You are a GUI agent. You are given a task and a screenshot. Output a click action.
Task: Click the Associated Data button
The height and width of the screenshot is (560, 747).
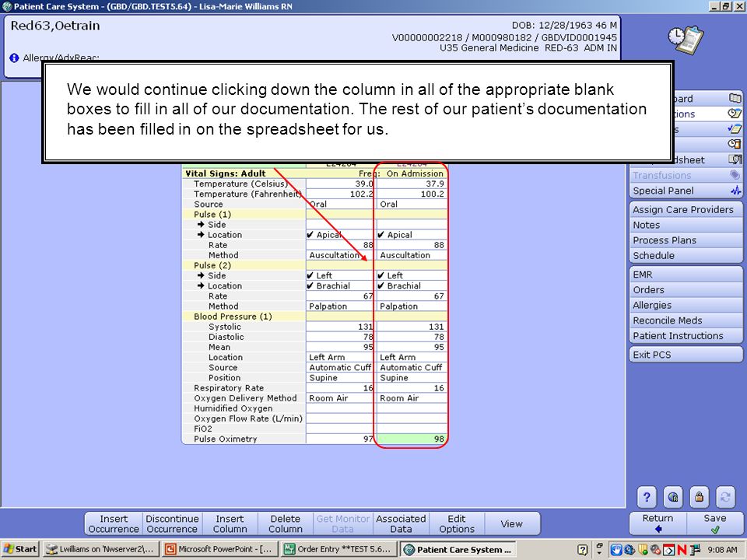[401, 523]
